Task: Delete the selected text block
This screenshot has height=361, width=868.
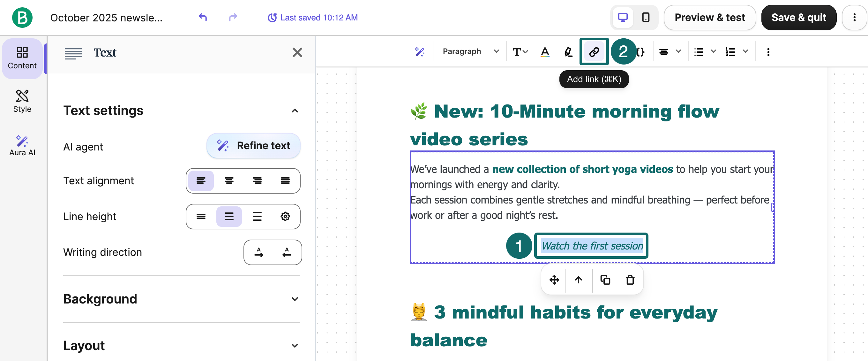Action: pos(630,280)
